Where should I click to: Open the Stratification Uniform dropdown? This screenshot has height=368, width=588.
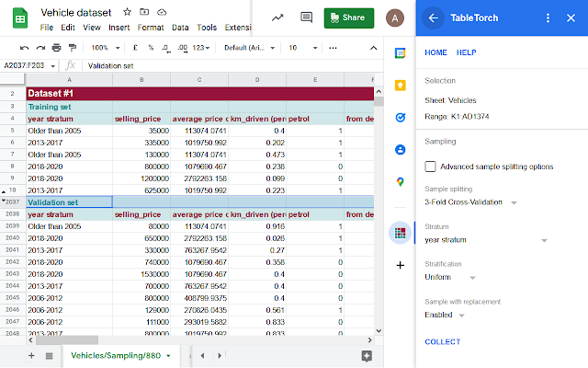click(446, 277)
